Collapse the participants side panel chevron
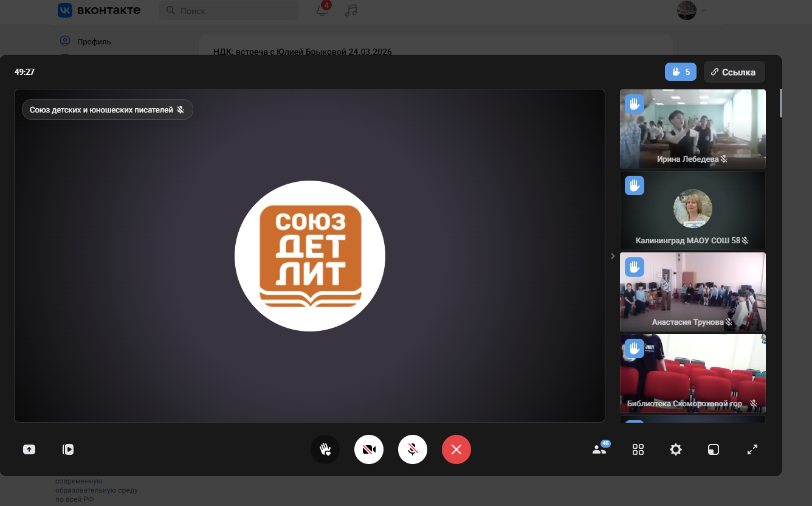The image size is (812, 506). (x=613, y=256)
